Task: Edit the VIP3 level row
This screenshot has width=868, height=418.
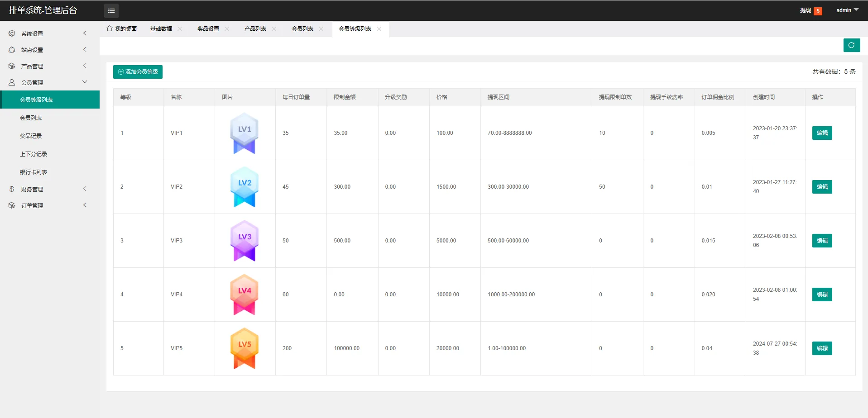Action: pyautogui.click(x=822, y=241)
